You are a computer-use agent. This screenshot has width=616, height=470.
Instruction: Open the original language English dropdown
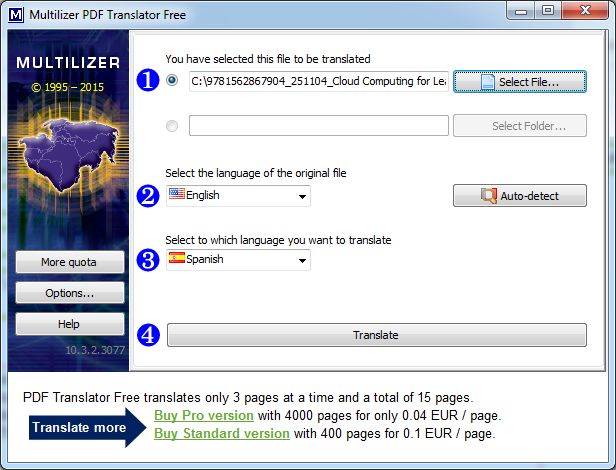pyautogui.click(x=238, y=196)
